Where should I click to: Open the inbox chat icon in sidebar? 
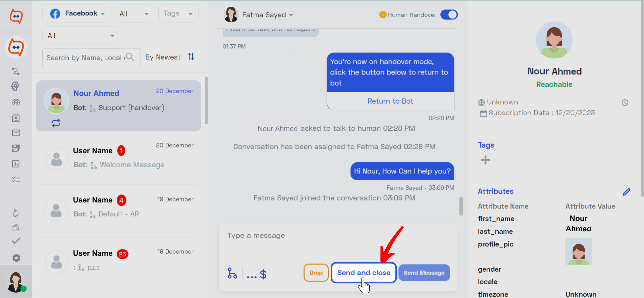16,47
